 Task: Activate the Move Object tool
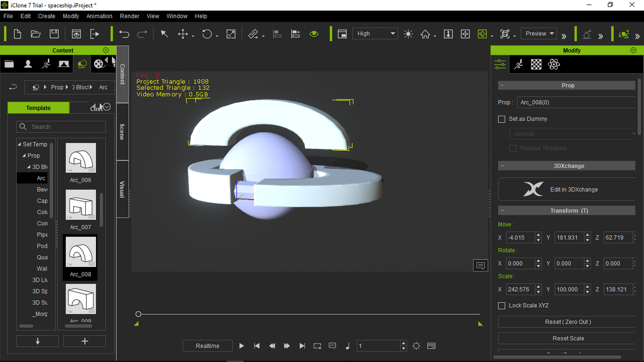[x=183, y=34]
